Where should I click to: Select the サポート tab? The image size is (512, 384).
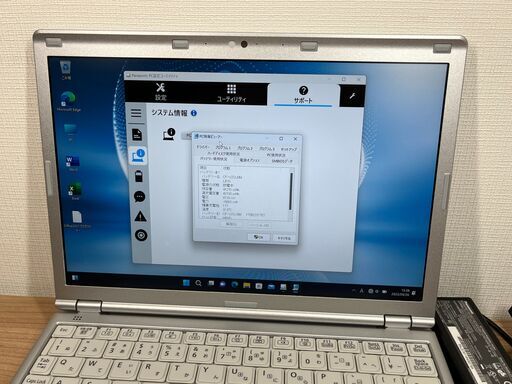click(x=303, y=95)
